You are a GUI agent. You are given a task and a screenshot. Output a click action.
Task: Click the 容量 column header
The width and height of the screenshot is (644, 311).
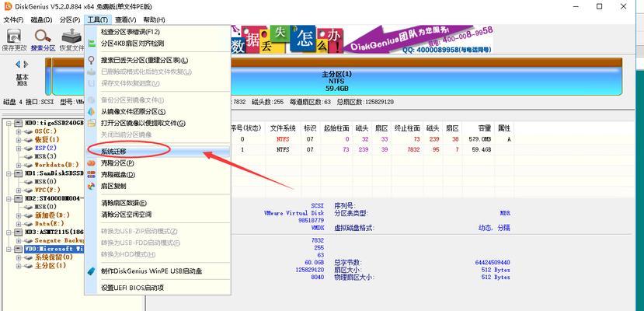479,128
